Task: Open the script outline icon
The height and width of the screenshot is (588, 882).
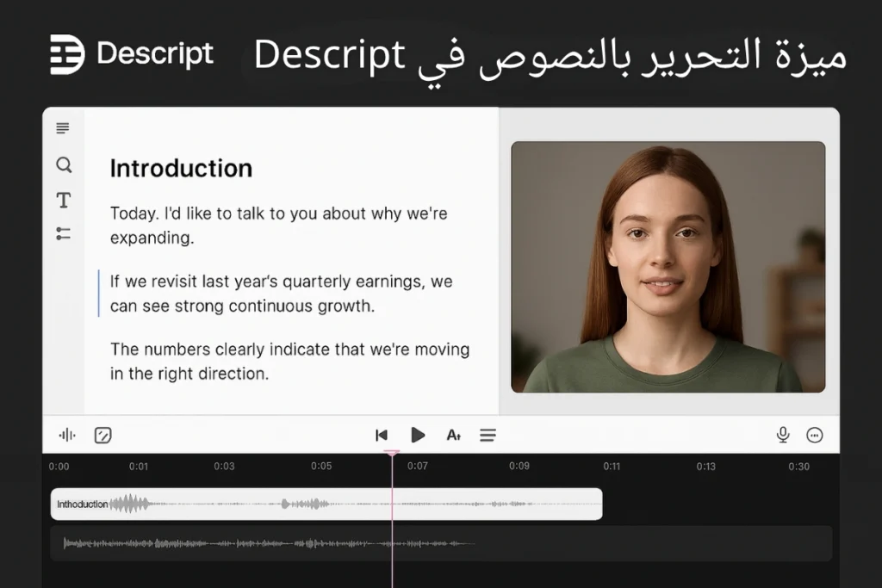Action: coord(64,127)
